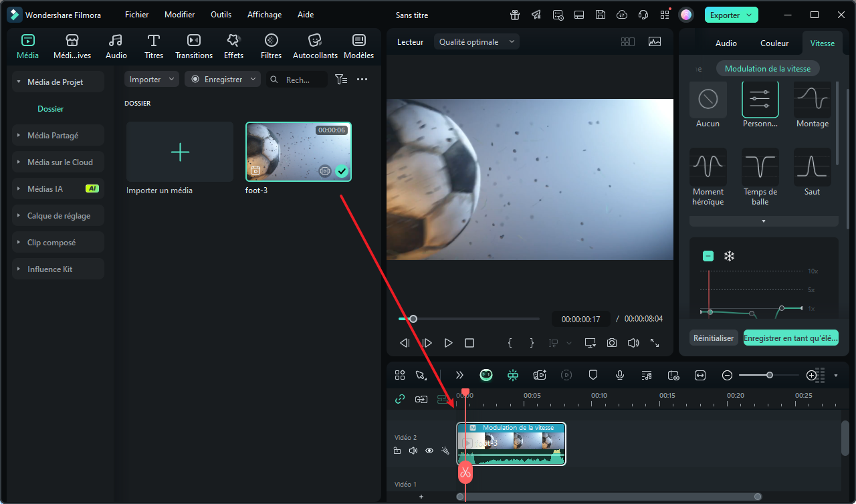This screenshot has height=504, width=856.
Task: Click the save project icon
Action: click(601, 15)
